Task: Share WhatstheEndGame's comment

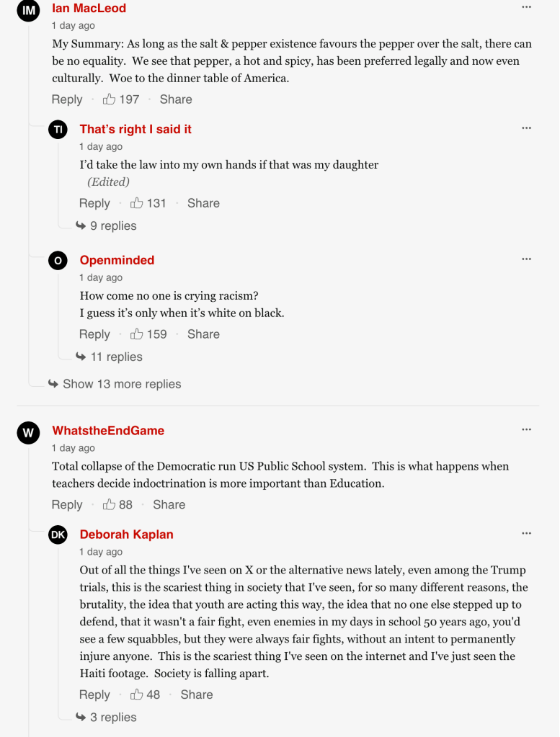Action: pyautogui.click(x=169, y=505)
